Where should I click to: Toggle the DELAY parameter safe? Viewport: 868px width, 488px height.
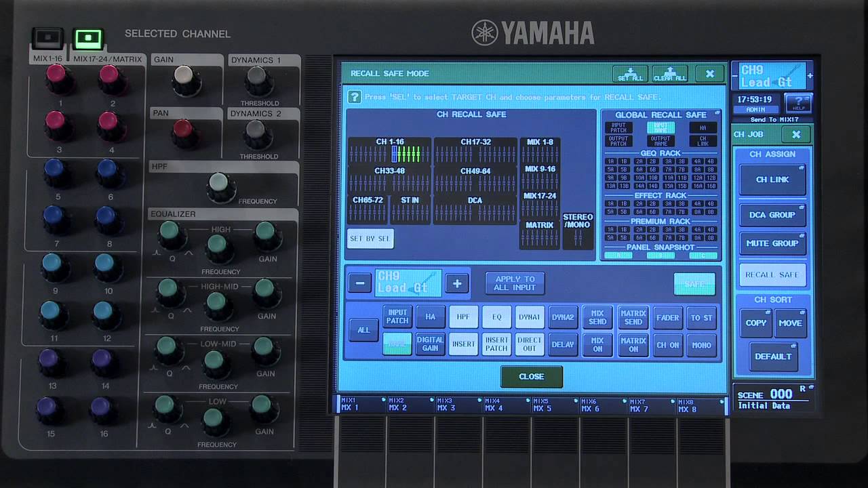point(563,344)
